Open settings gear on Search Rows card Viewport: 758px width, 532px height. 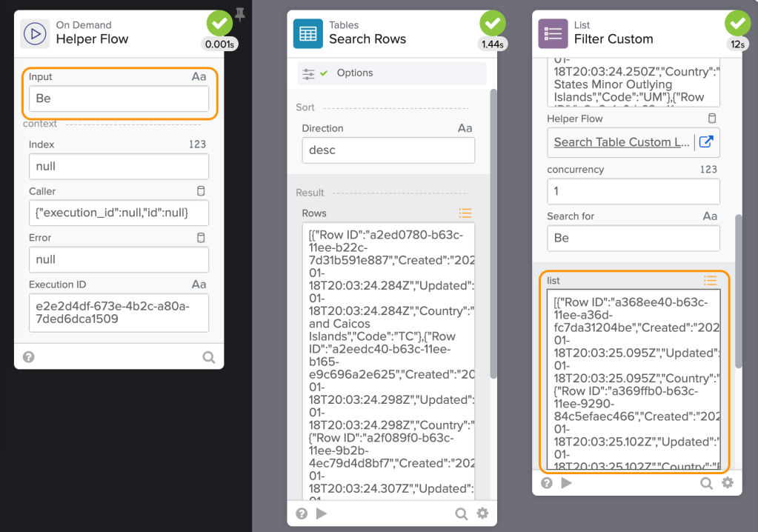(482, 513)
